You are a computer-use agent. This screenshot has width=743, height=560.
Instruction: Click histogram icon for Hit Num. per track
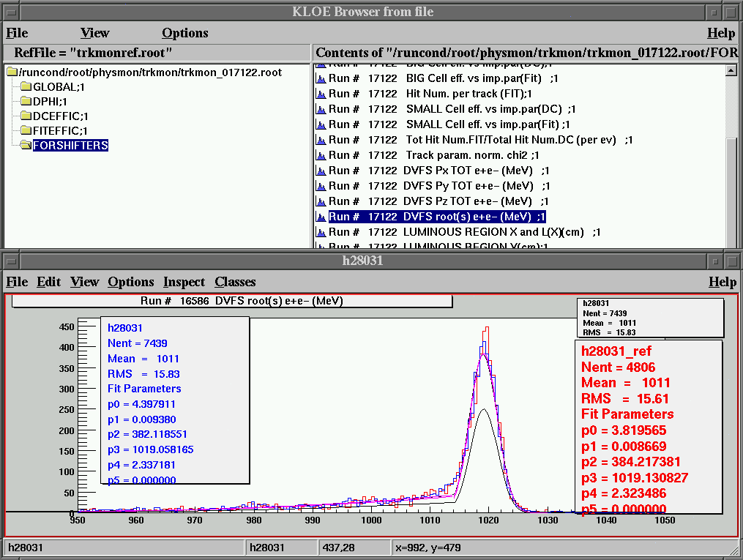coord(321,94)
